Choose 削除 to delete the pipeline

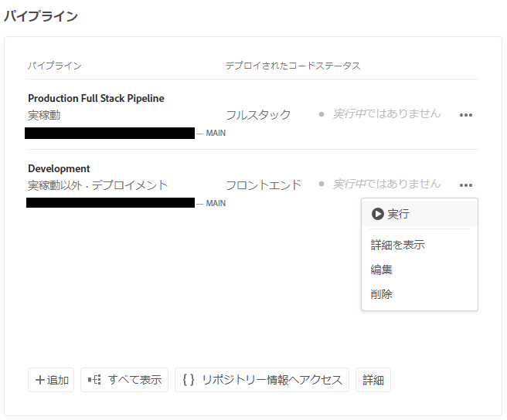click(382, 294)
